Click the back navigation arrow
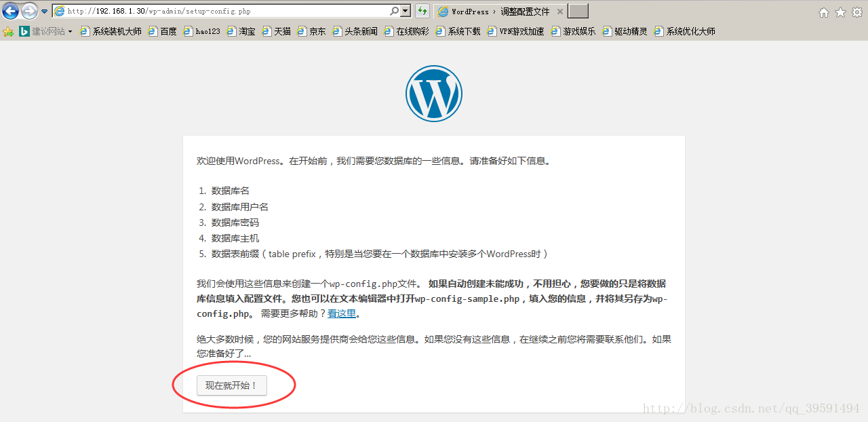868x422 pixels. pos(9,11)
